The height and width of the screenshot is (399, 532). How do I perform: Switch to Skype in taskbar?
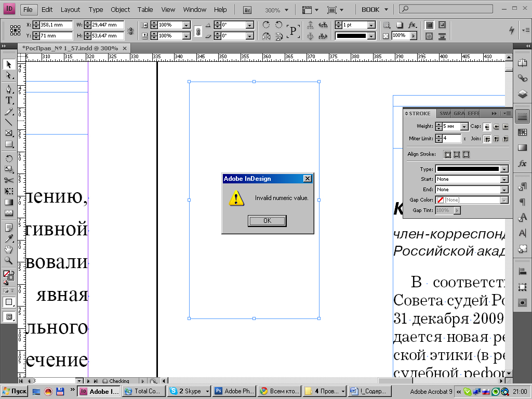click(189, 391)
